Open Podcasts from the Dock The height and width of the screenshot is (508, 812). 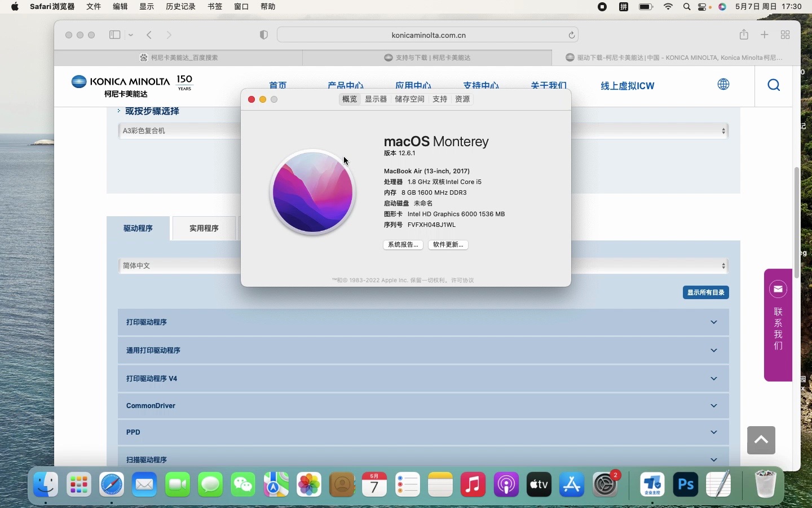pos(506,484)
